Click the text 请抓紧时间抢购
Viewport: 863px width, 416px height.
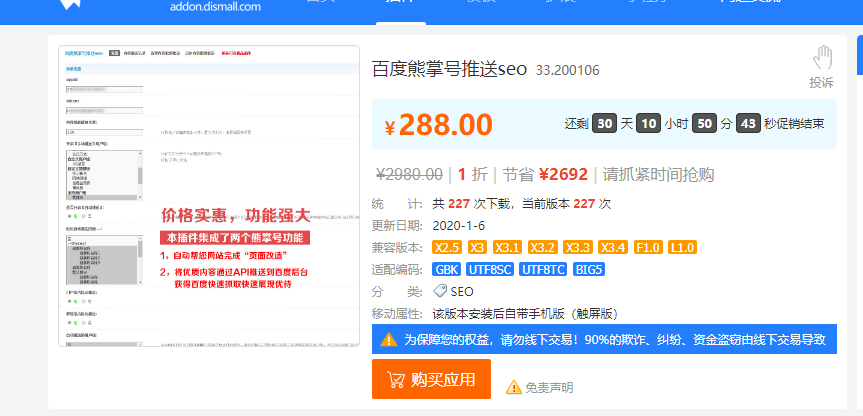click(x=658, y=174)
